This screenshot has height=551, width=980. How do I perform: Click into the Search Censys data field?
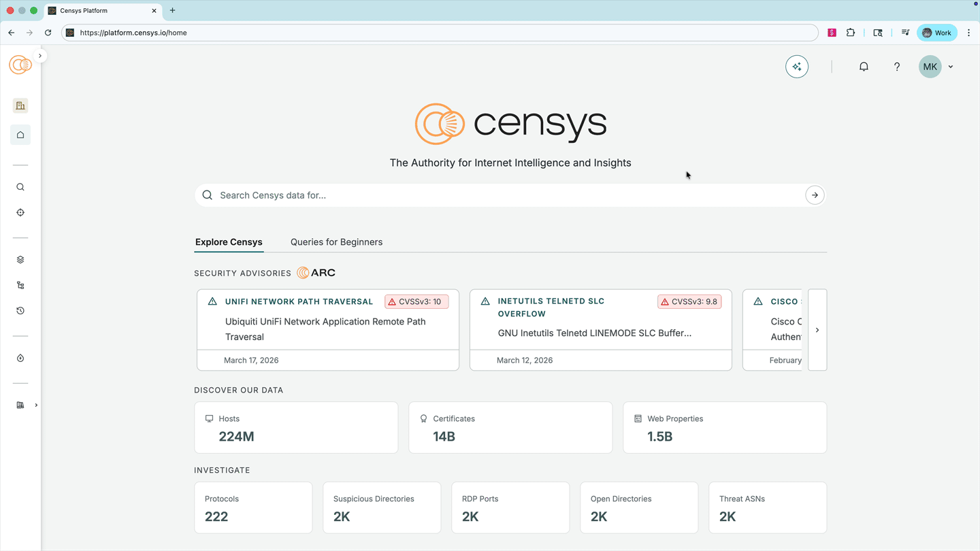pos(510,195)
